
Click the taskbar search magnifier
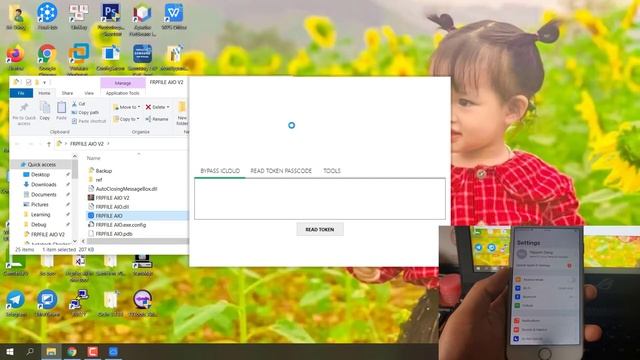tap(30, 351)
